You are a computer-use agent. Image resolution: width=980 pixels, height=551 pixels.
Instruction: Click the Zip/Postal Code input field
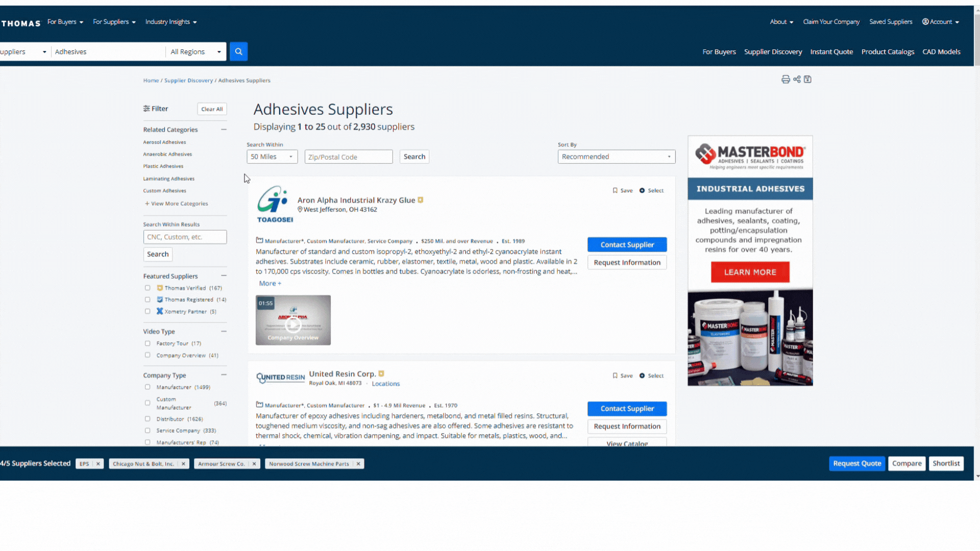pos(349,157)
